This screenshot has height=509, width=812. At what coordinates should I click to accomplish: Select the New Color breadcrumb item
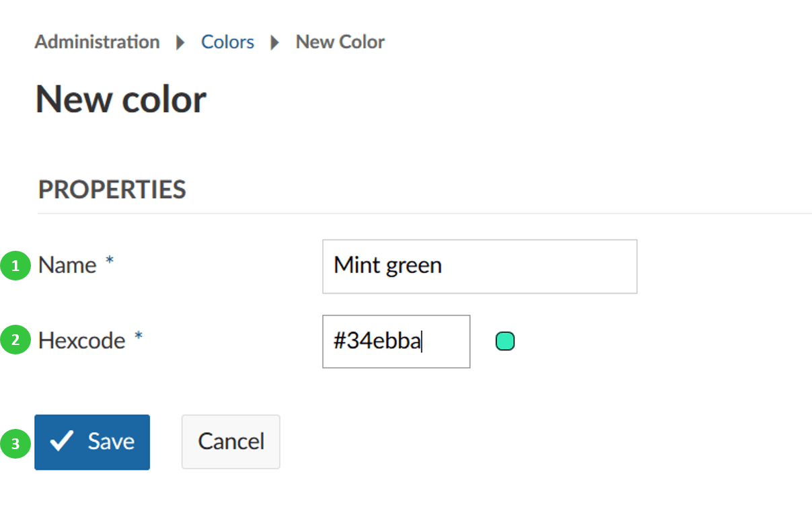(340, 42)
